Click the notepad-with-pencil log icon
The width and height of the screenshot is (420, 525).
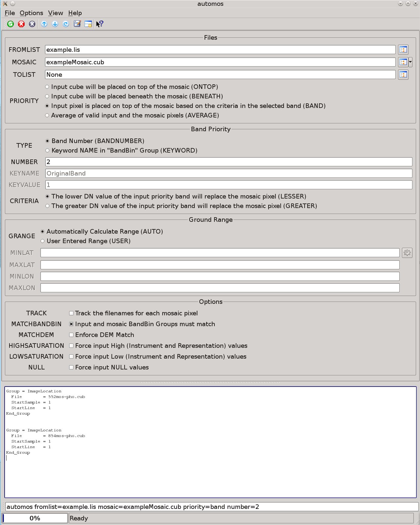77,24
